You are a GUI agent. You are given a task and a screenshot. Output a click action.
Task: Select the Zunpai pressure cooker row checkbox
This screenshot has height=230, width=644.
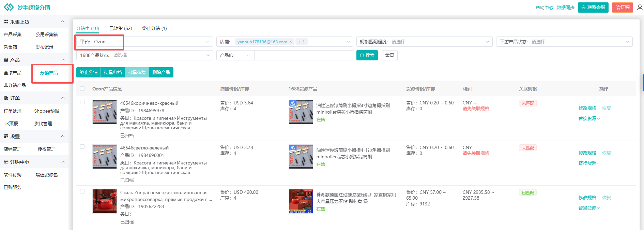[x=82, y=191]
